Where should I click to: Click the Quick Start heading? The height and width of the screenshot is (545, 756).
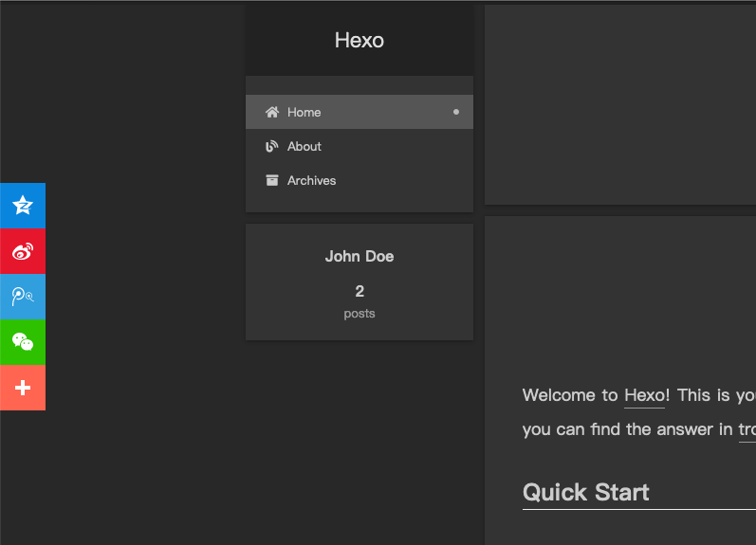(586, 493)
